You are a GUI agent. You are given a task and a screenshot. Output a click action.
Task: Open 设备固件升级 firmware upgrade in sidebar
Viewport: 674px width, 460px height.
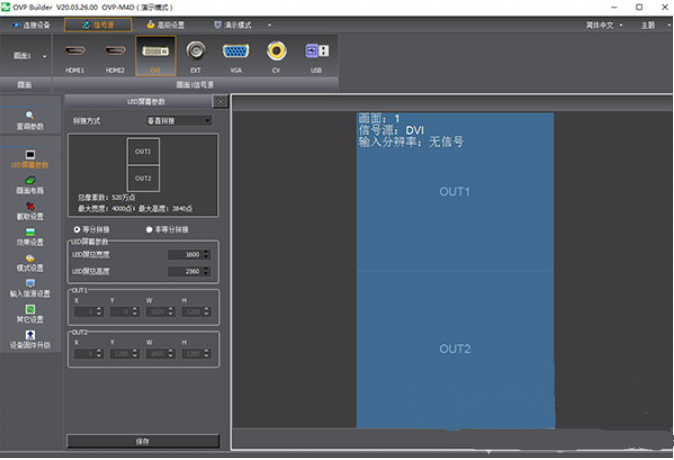click(30, 340)
